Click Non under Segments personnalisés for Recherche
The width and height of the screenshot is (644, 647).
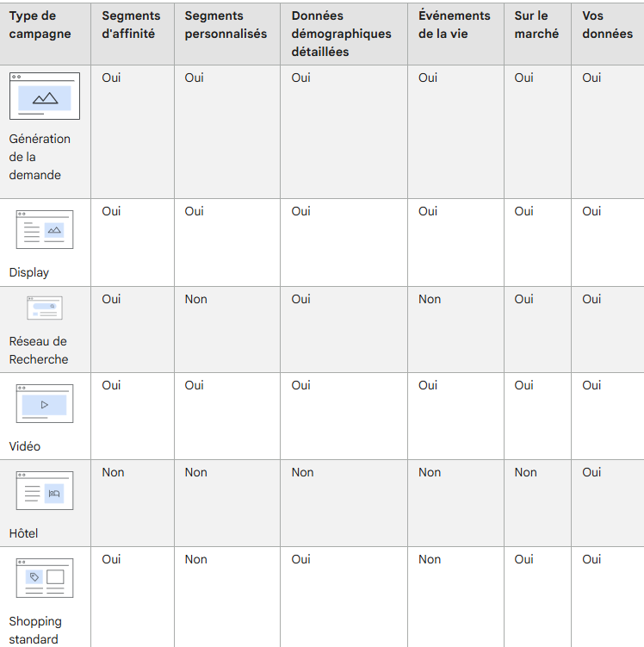pos(195,299)
